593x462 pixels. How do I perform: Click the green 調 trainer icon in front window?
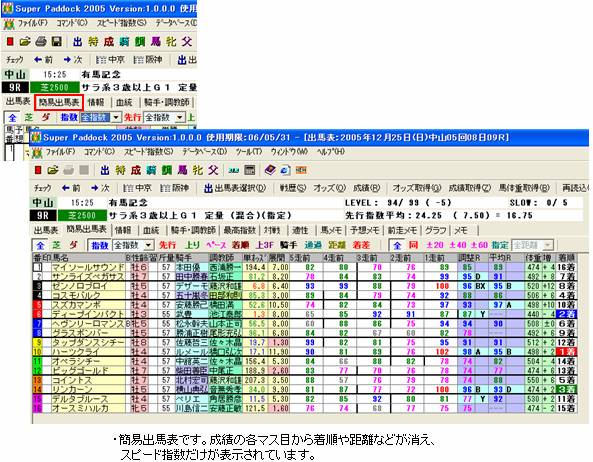(167, 171)
